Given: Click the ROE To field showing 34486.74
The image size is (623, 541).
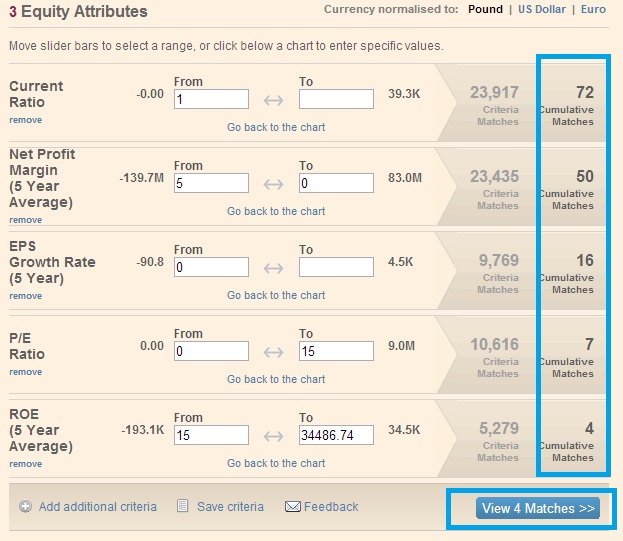Looking at the screenshot, I should coord(335,435).
